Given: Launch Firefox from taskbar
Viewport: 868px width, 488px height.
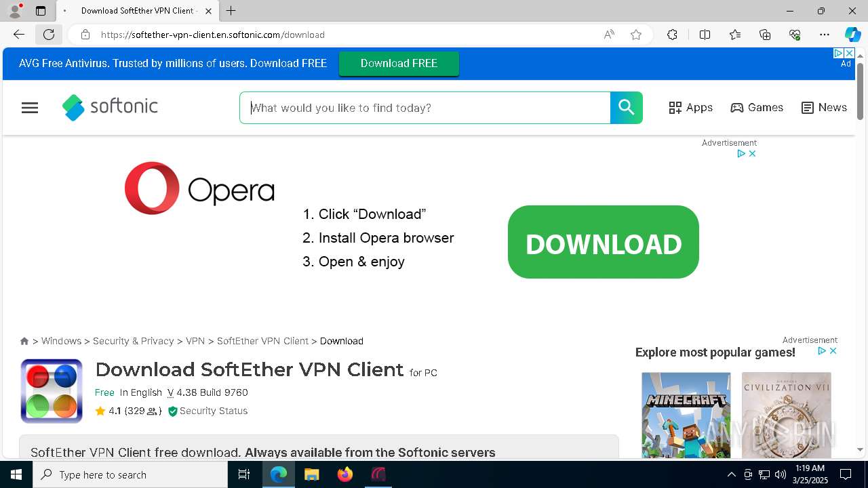Looking at the screenshot, I should click(345, 474).
